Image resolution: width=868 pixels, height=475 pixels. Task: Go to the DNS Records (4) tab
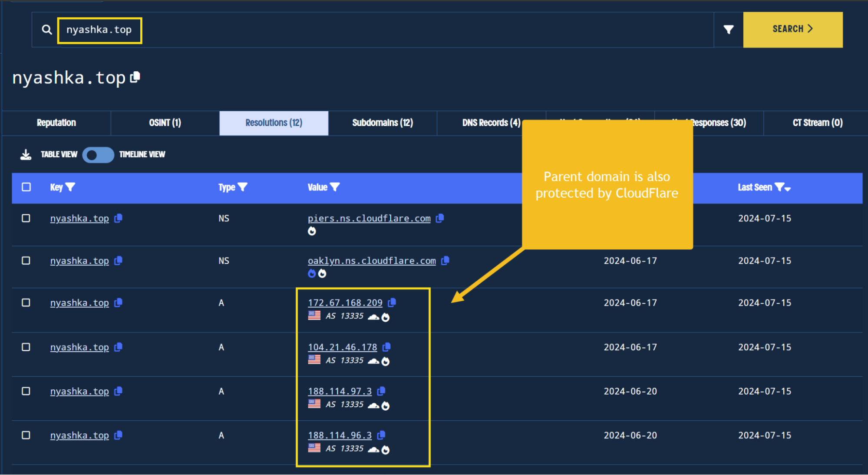click(x=480, y=123)
